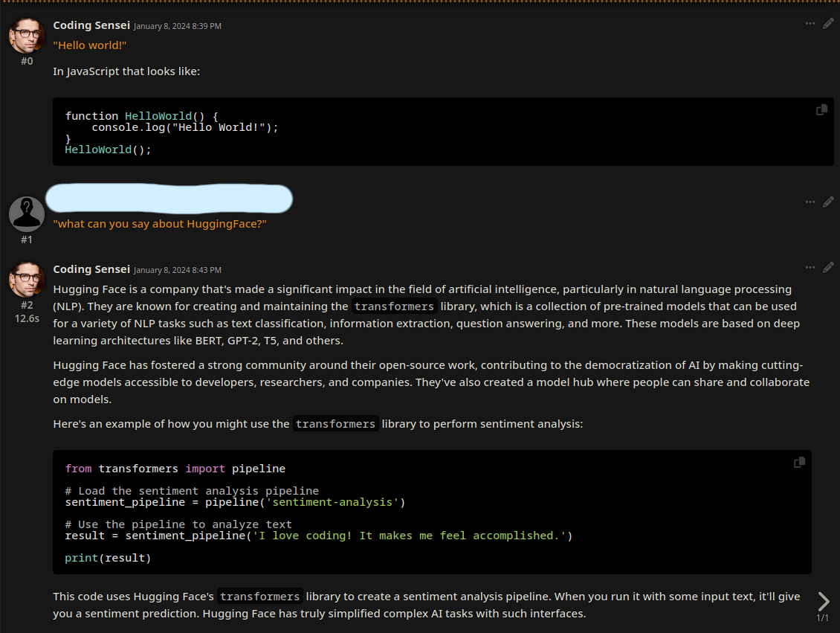Click the "from transformers import pipeline" line
The width and height of the screenshot is (840, 633).
tap(175, 469)
